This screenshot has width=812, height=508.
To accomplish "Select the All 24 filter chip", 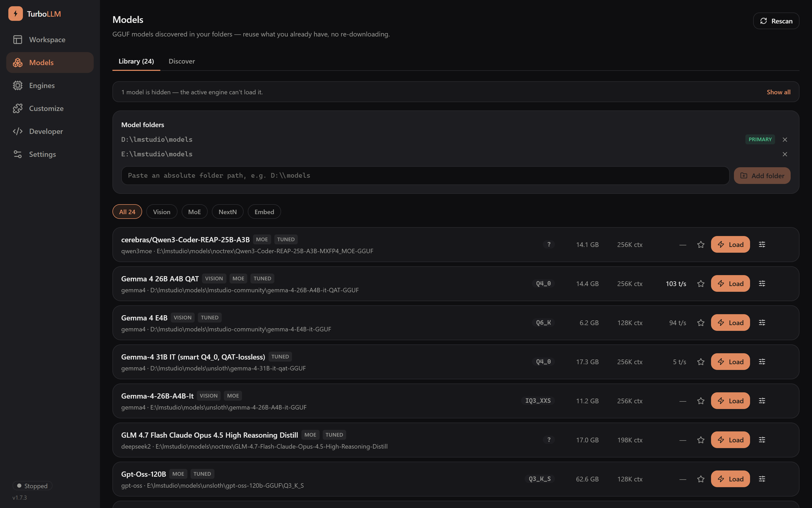I will tap(127, 212).
